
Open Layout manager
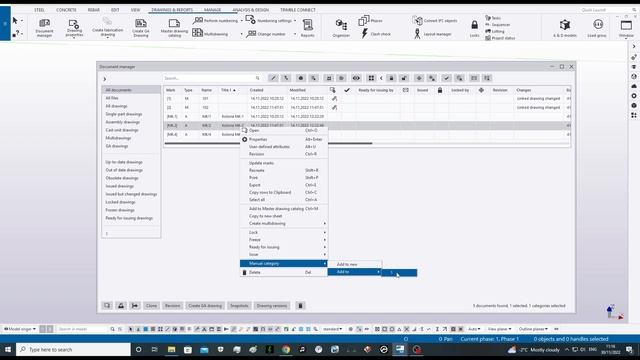pyautogui.click(x=433, y=34)
